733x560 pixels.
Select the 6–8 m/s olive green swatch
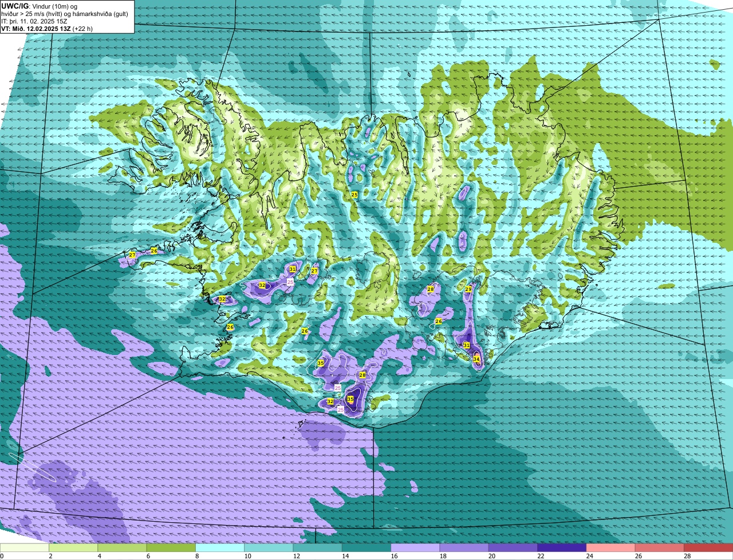click(171, 547)
